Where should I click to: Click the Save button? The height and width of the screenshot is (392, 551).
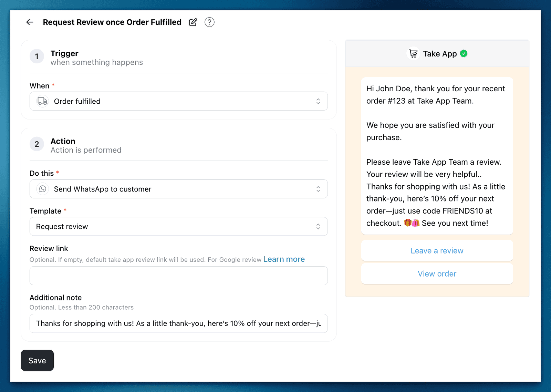point(37,360)
